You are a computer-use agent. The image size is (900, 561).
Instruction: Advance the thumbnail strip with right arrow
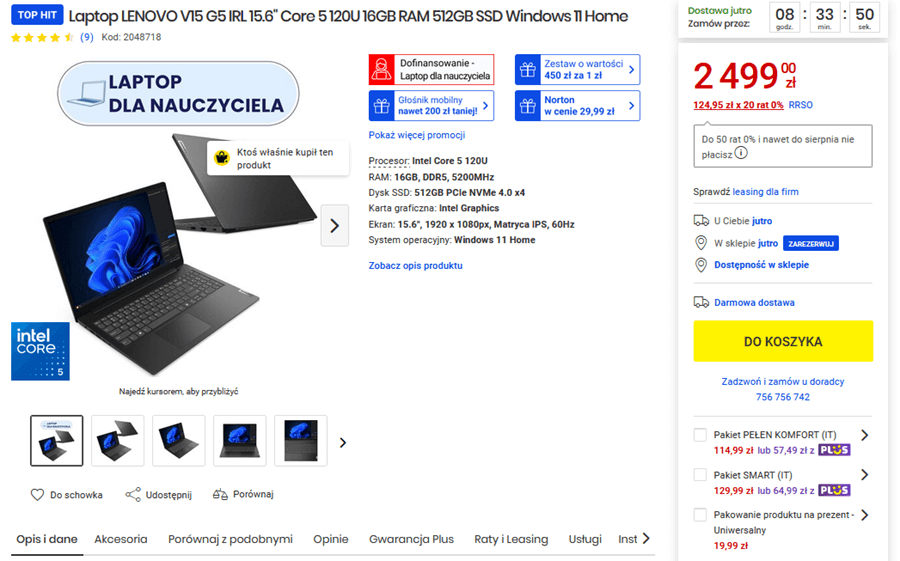click(343, 443)
